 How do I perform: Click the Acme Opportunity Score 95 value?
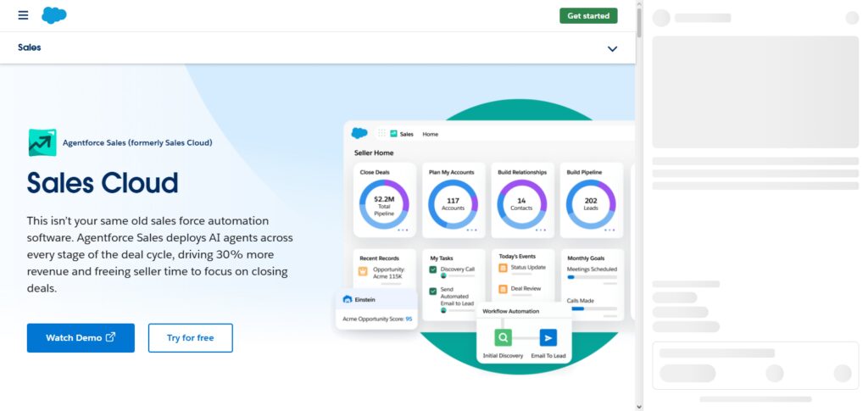click(409, 319)
